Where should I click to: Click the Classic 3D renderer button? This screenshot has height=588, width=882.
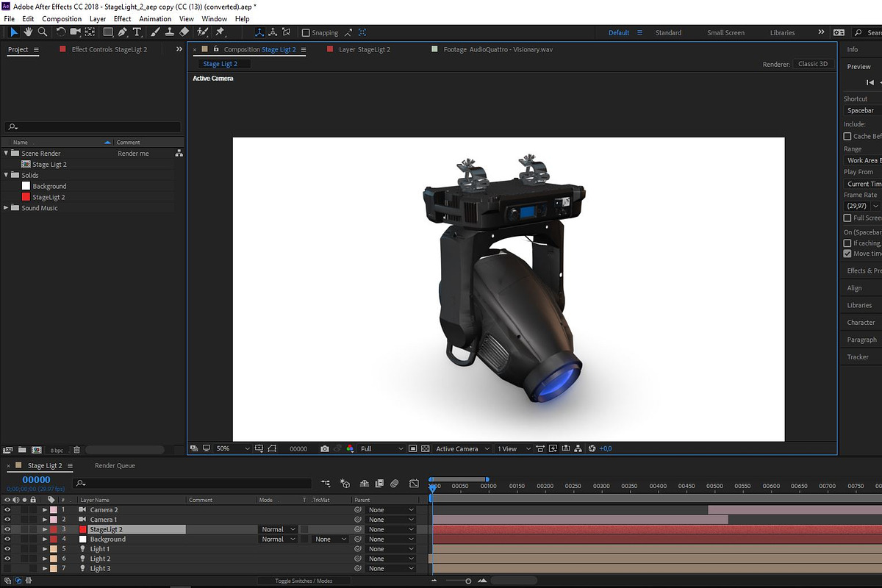(x=813, y=64)
